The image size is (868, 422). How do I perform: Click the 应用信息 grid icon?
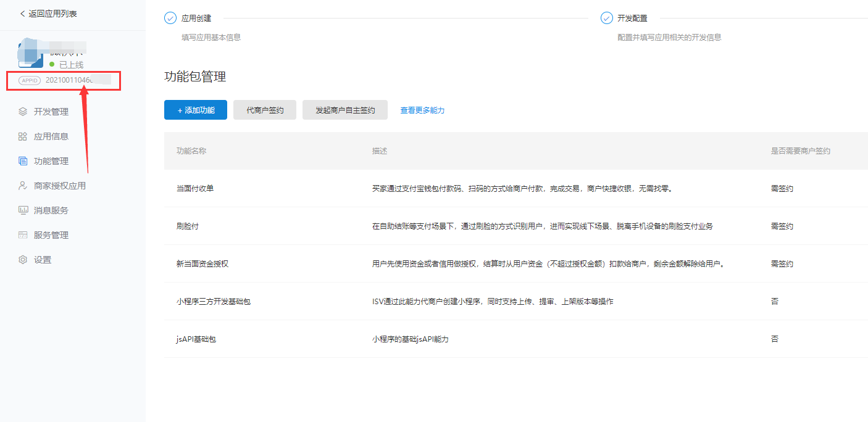23,136
